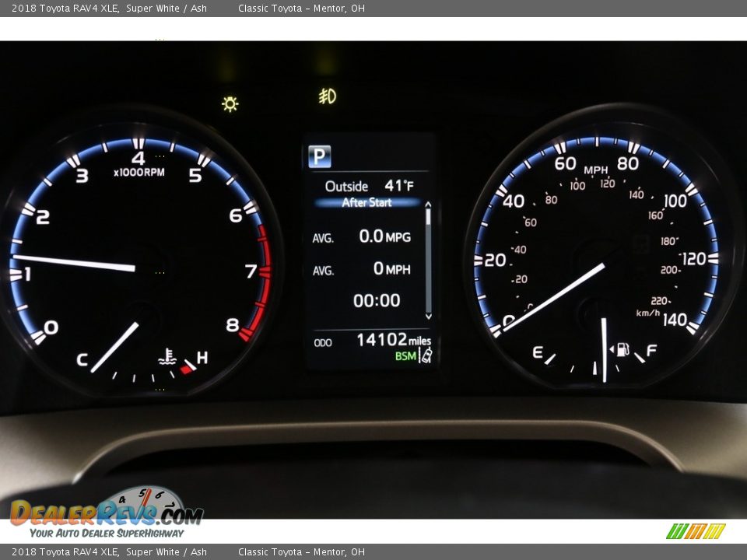Click the km/h label on the speedometer
Viewport: 747px width, 560px height.
pyautogui.click(x=648, y=313)
